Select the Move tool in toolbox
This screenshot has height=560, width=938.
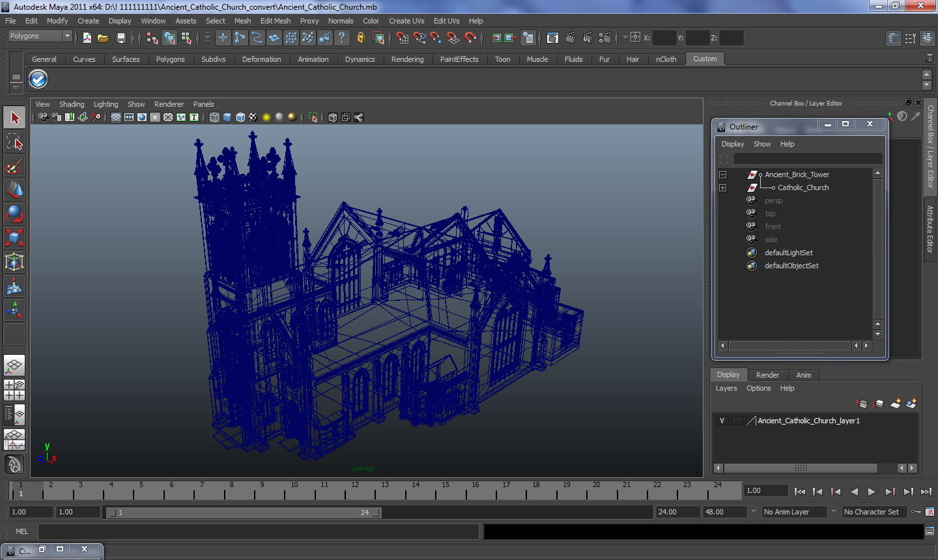pyautogui.click(x=14, y=189)
